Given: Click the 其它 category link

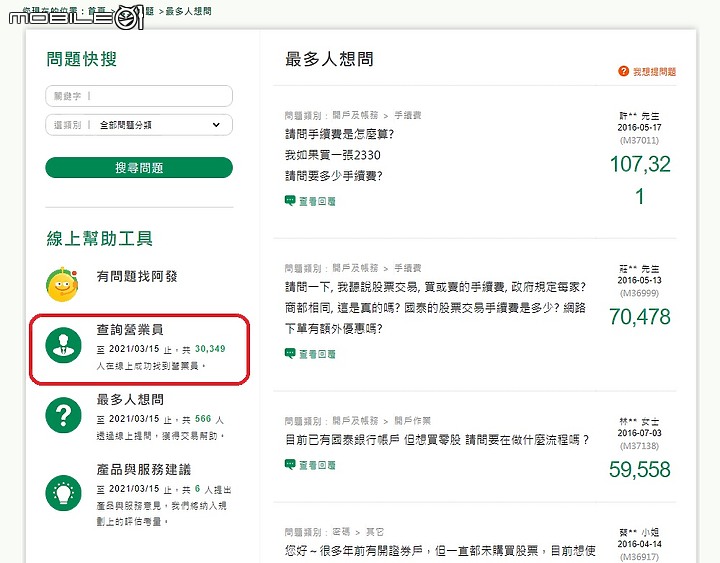Looking at the screenshot, I should pos(375,532).
